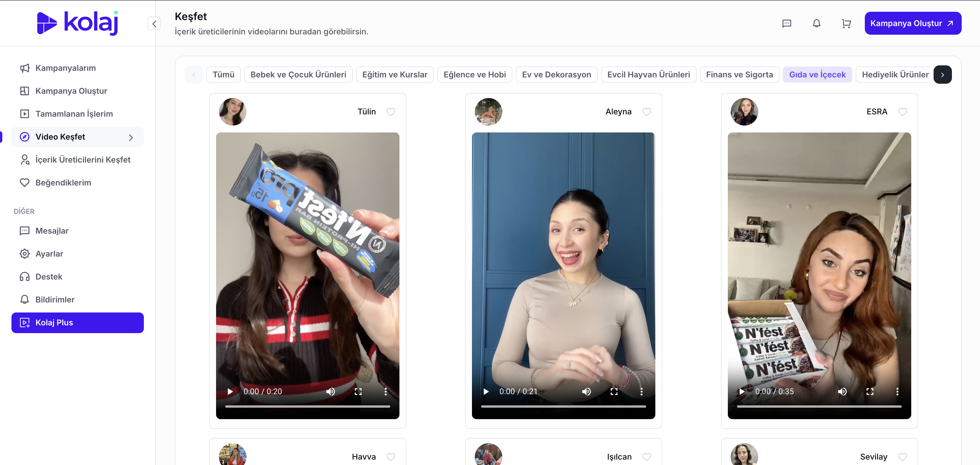Open İçerik Üreticilerini Keşfet
The width and height of the screenshot is (980, 465).
pyautogui.click(x=78, y=160)
